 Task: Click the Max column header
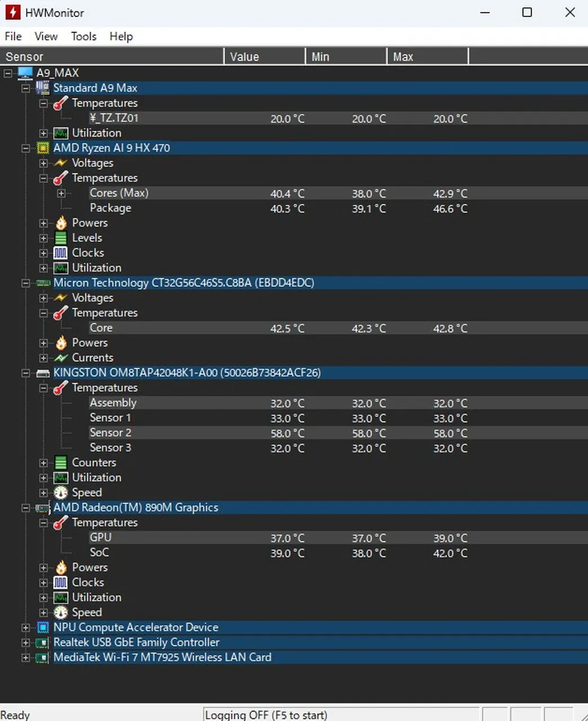[x=427, y=56]
